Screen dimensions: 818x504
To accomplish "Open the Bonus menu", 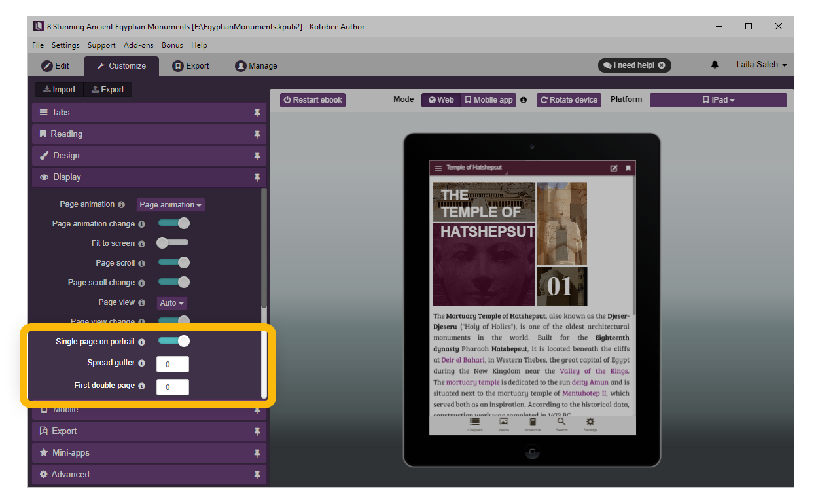I will click(x=172, y=45).
